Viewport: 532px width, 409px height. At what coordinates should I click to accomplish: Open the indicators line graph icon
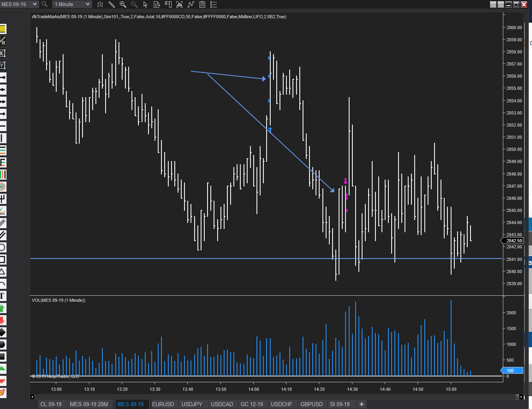click(x=191, y=4)
